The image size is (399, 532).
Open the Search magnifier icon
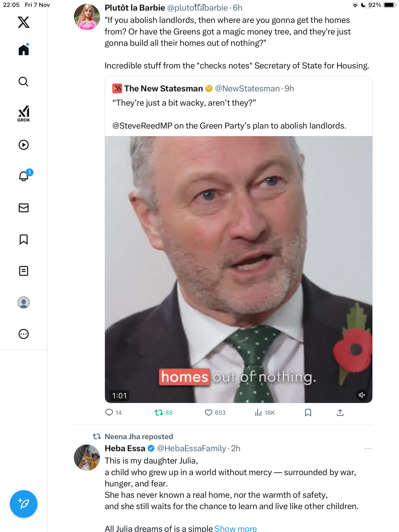tap(24, 82)
